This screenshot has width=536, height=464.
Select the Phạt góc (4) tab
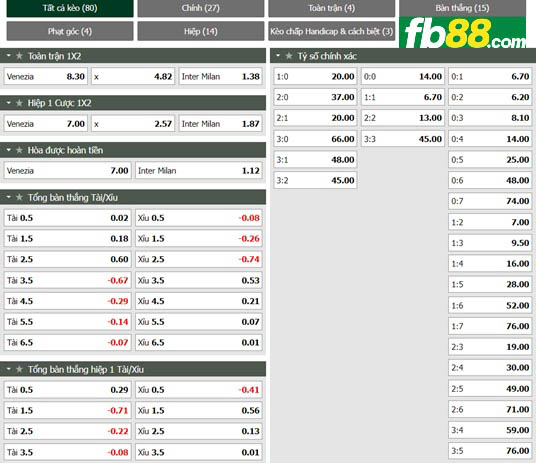point(70,31)
